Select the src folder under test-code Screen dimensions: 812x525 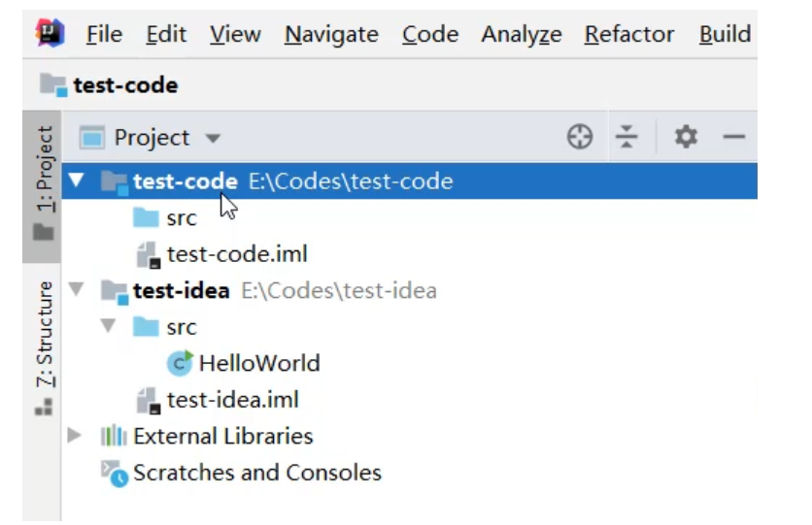181,218
